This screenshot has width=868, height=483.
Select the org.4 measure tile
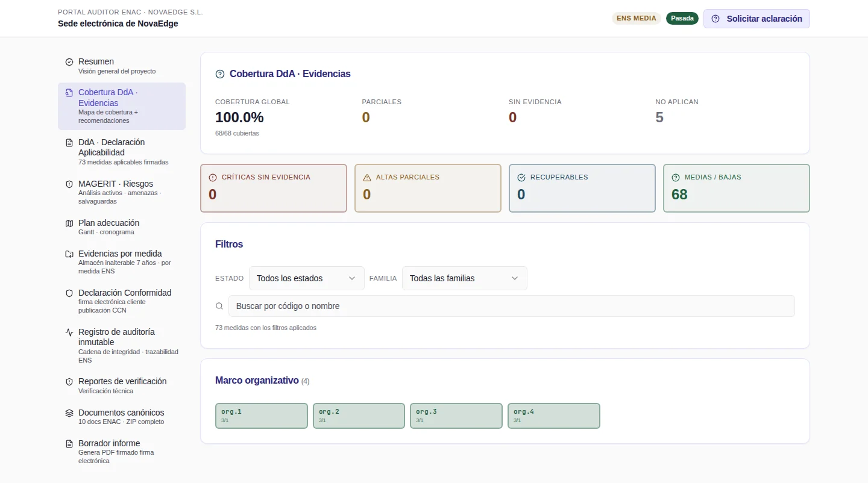(x=554, y=416)
